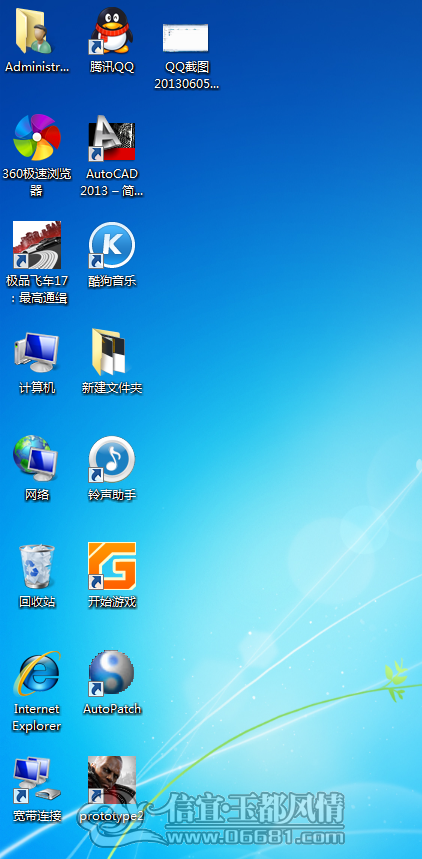This screenshot has width=422, height=859.
Task: Launch the AutoCAD 2013 shortcut icon
Action: pos(112,138)
